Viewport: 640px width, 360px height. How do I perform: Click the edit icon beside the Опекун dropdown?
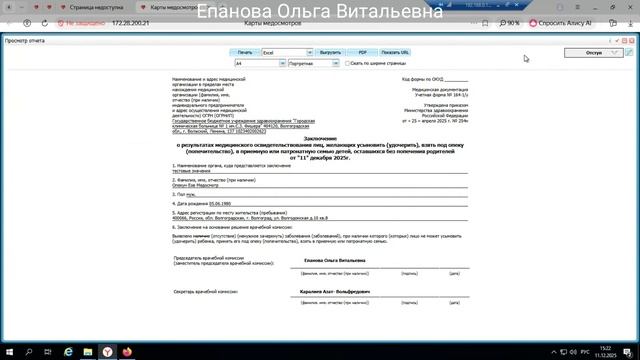point(629,53)
